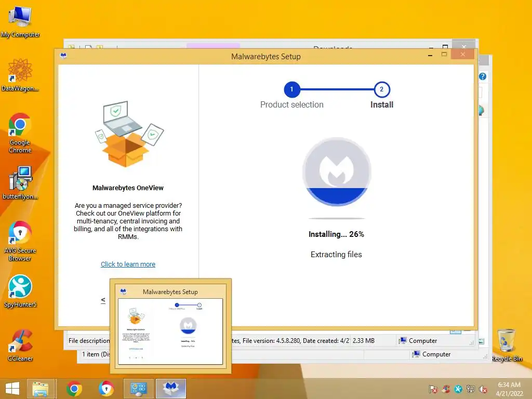Screen dimensions: 532x399
Task: Open the muted volume tray icon
Action: pyautogui.click(x=483, y=389)
